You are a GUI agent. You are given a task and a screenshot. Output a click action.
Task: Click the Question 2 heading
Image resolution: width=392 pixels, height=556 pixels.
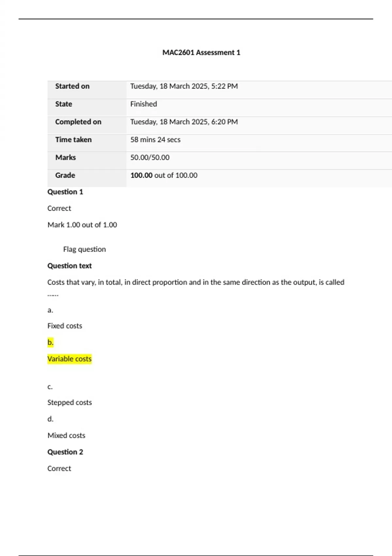point(65,452)
